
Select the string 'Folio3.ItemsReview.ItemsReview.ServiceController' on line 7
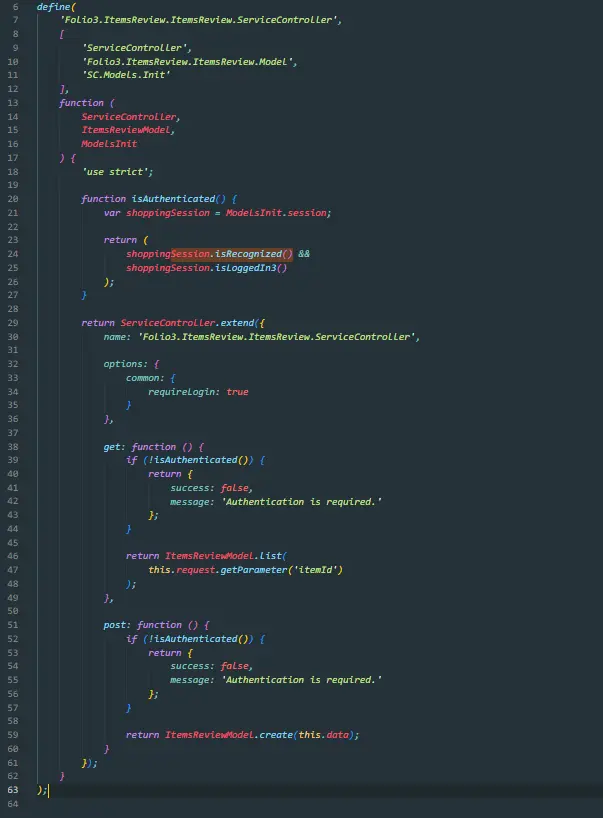[199, 20]
